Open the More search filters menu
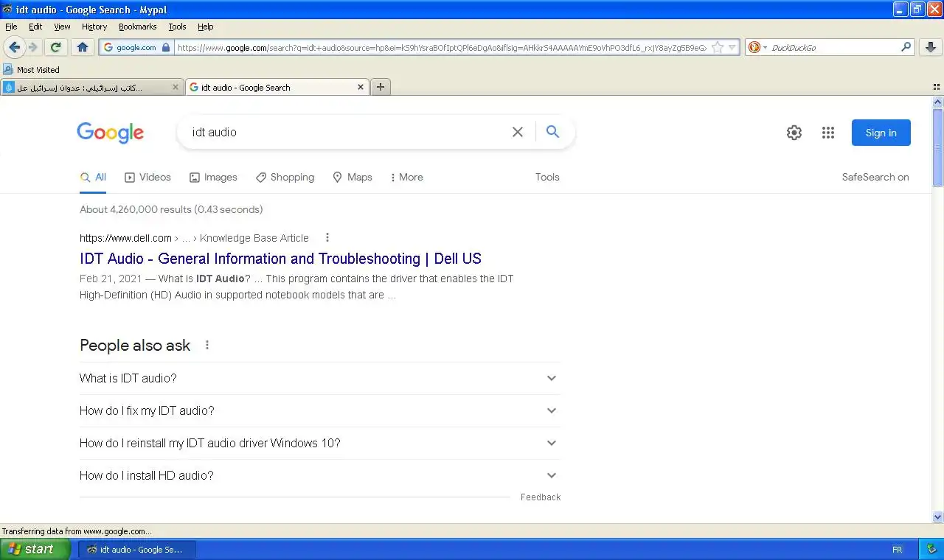The height and width of the screenshot is (560, 944). (x=406, y=177)
